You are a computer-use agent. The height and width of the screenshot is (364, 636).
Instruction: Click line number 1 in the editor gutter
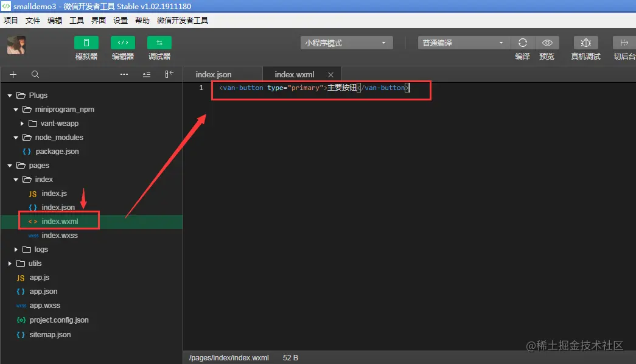click(201, 88)
